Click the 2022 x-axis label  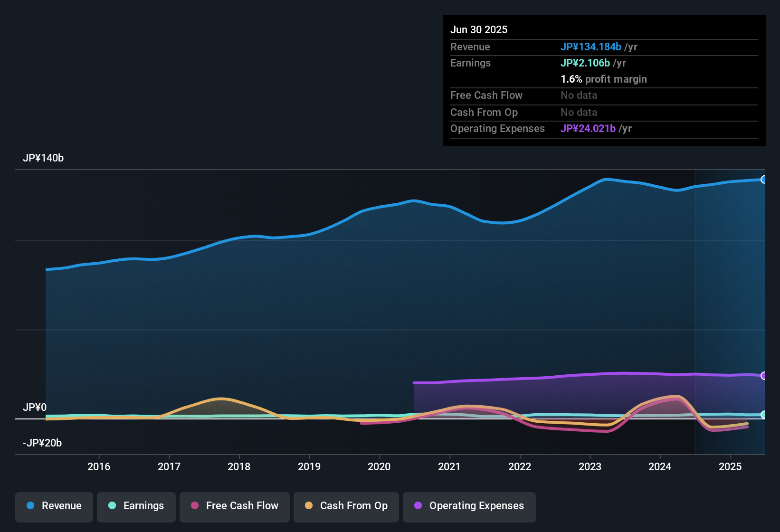[x=520, y=466]
